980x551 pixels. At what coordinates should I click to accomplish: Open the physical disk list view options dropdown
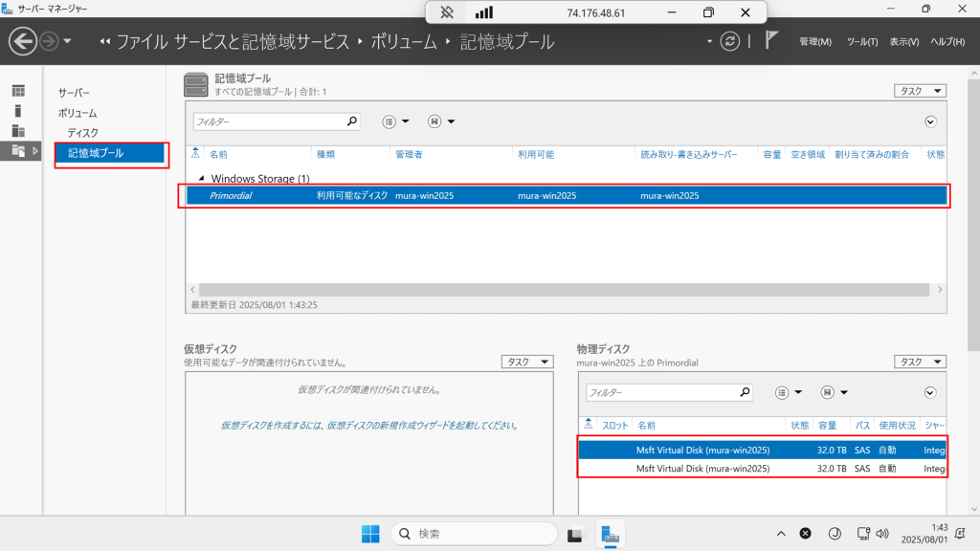[789, 392]
